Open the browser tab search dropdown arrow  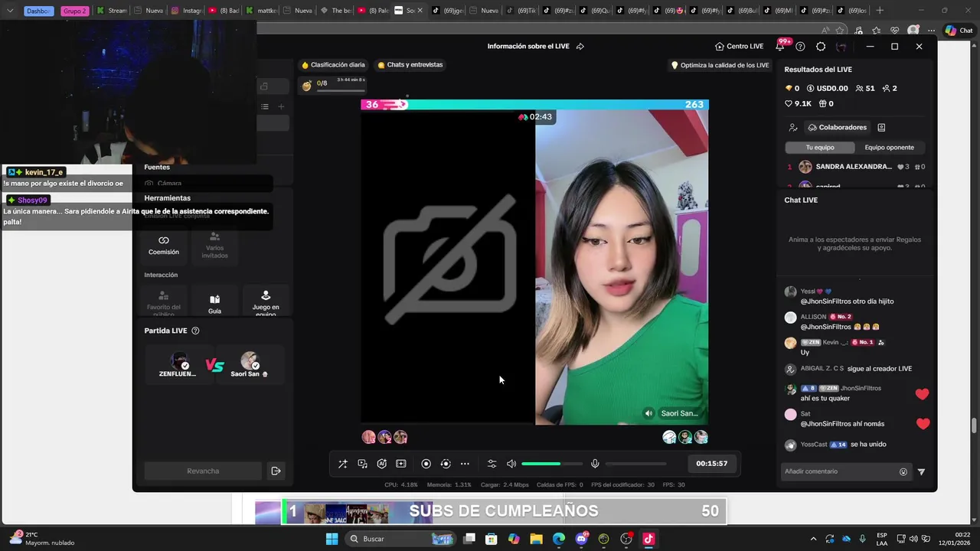[x=10, y=11]
